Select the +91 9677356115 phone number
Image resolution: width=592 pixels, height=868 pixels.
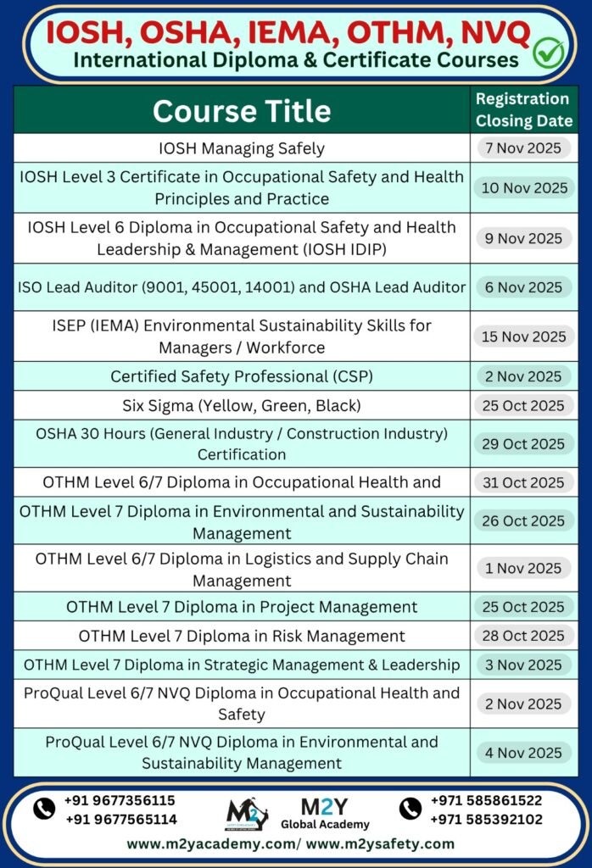120,800
